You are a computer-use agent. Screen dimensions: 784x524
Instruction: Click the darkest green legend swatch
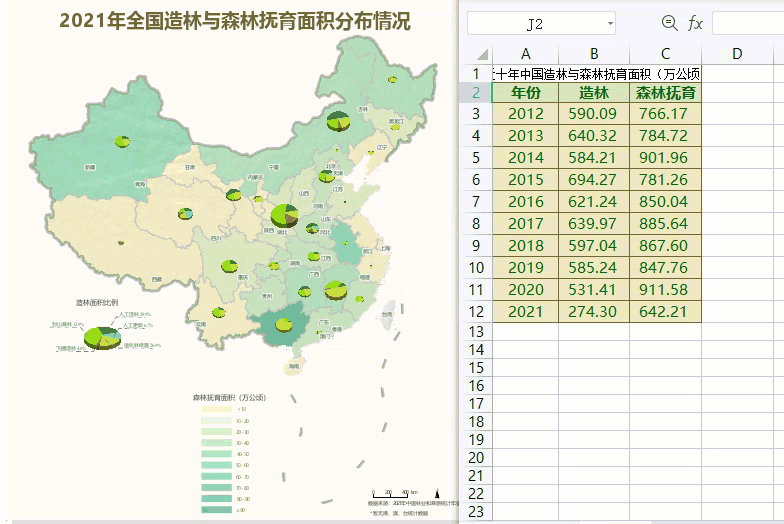(217, 510)
